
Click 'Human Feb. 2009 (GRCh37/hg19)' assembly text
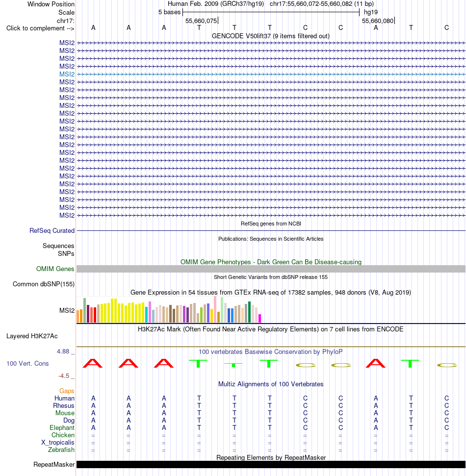tap(216, 4)
